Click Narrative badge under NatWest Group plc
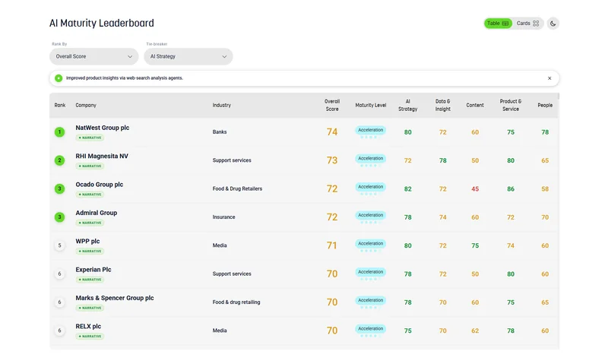Viewport: 608px width, 364px height. [90, 138]
